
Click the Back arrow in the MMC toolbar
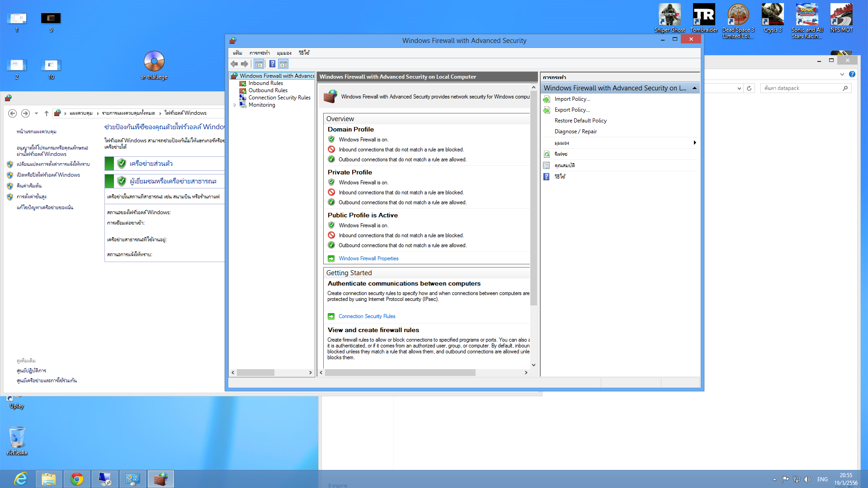click(234, 64)
